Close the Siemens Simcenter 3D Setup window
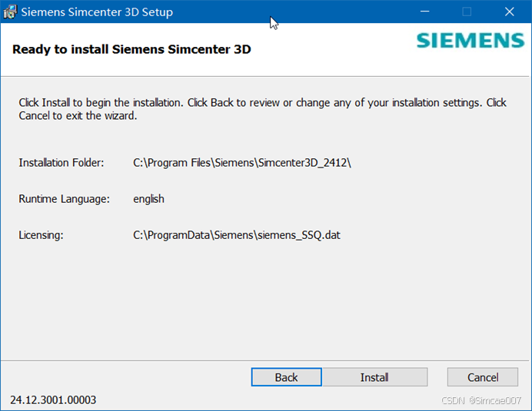Screen dimensions: 532x411 click(509, 12)
